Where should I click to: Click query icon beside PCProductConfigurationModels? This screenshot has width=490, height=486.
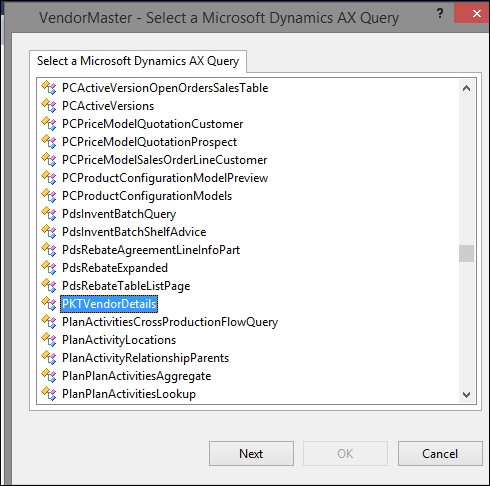(x=49, y=196)
